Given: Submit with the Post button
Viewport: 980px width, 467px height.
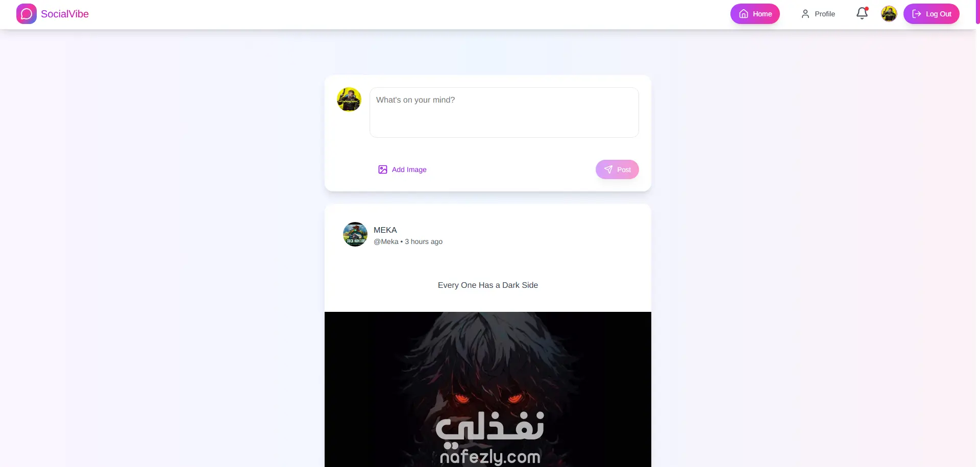Looking at the screenshot, I should click(617, 169).
